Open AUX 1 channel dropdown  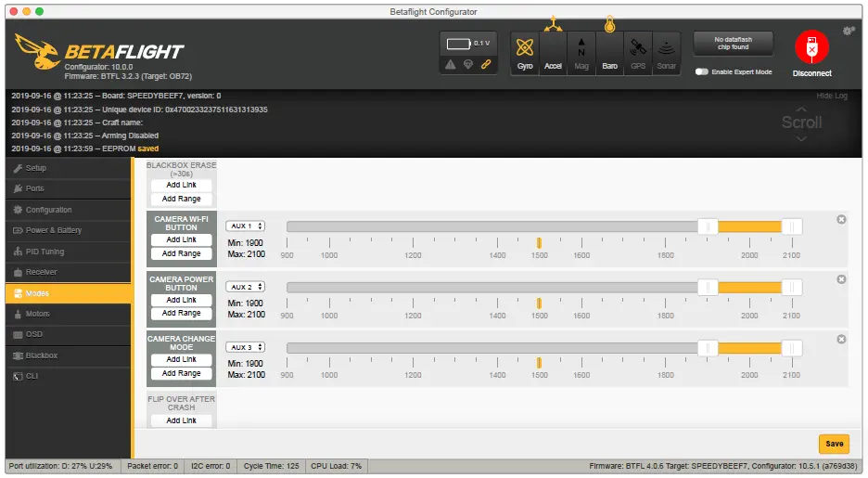[x=246, y=226]
